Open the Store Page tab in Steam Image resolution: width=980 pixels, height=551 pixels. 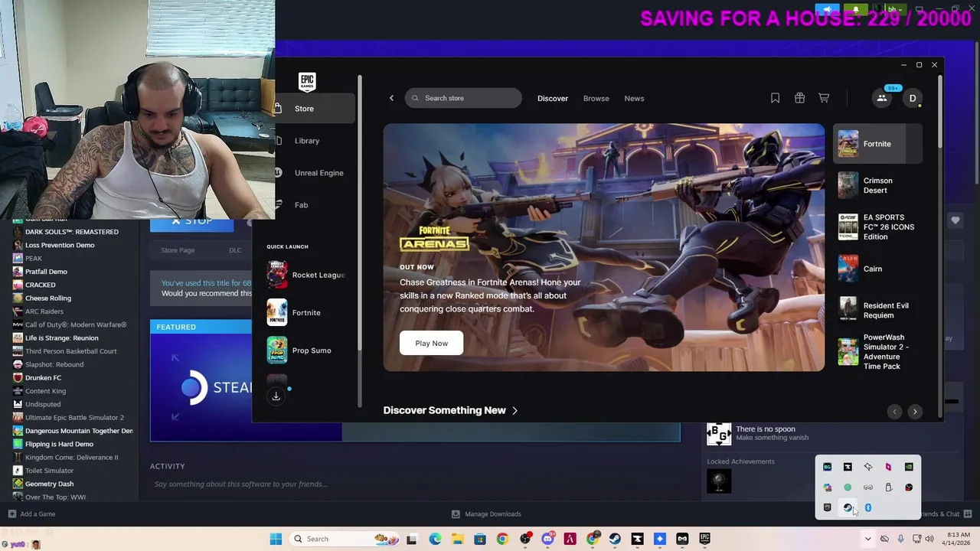(178, 250)
